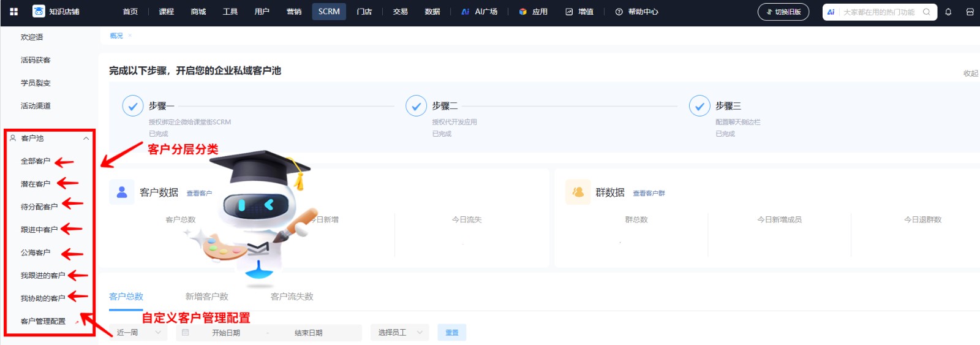Screen dimensions: 980x345
Task: Click the 今日流失 statistic label
Action: point(467,219)
